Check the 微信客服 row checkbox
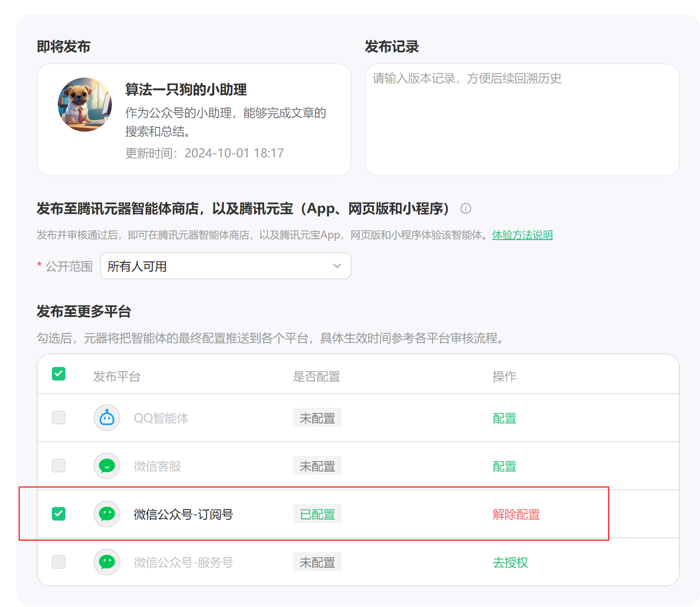700x607 pixels. [x=59, y=466]
